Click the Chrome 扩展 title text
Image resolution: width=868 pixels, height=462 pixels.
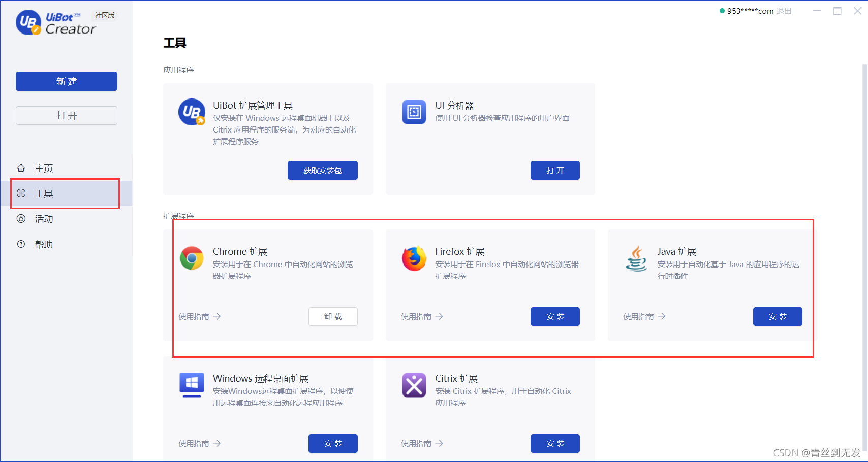240,251
